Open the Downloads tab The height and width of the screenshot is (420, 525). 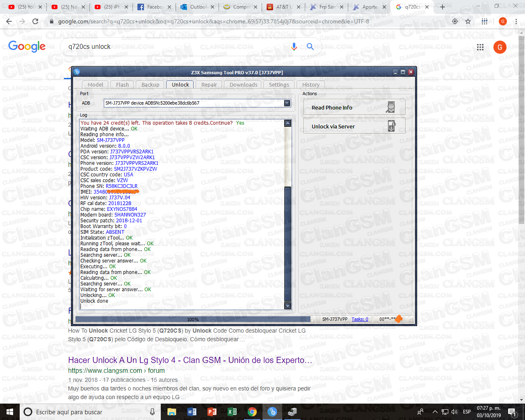pos(244,84)
